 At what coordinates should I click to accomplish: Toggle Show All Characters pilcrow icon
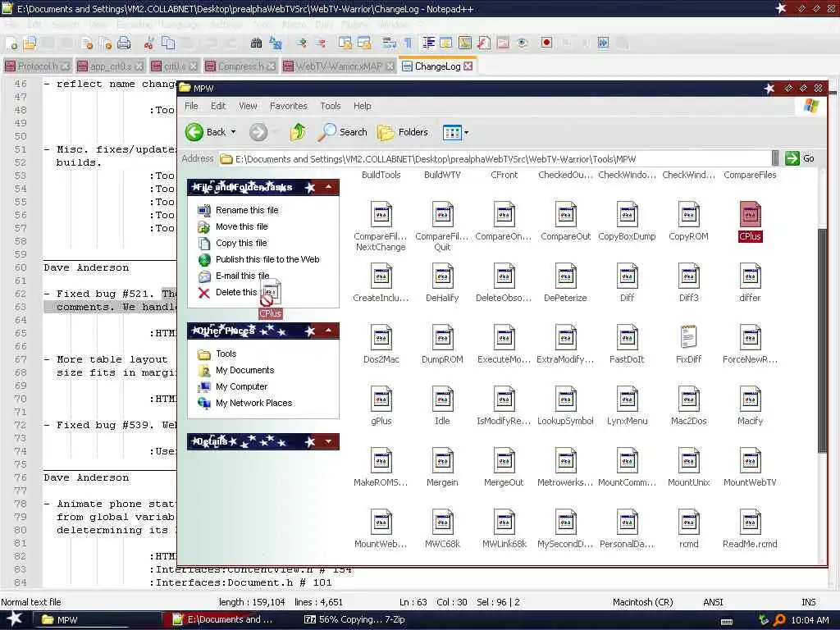[409, 43]
